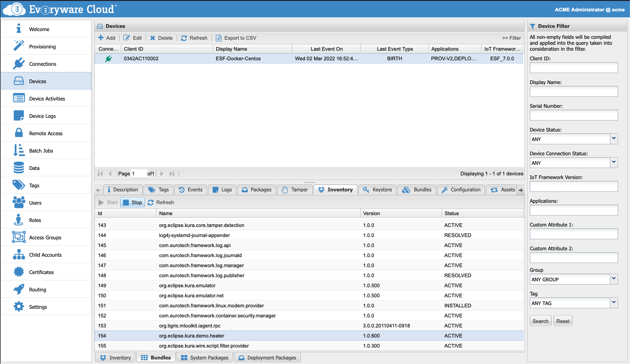
Task: Stop the selected bundle
Action: click(x=133, y=202)
